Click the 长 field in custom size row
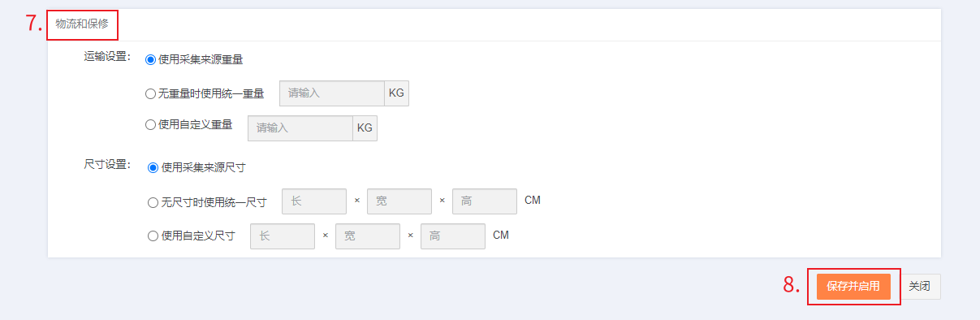This screenshot has height=320, width=980. click(x=283, y=236)
